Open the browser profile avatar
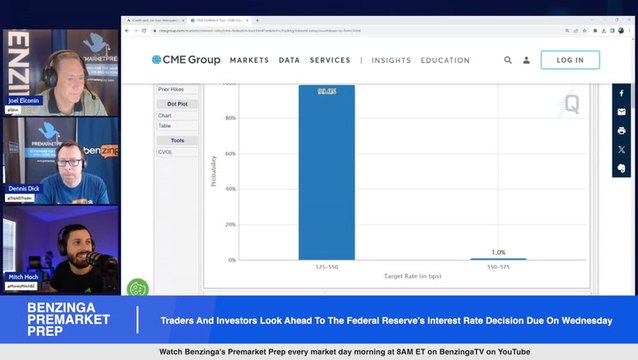The image size is (638, 360). coord(621,31)
